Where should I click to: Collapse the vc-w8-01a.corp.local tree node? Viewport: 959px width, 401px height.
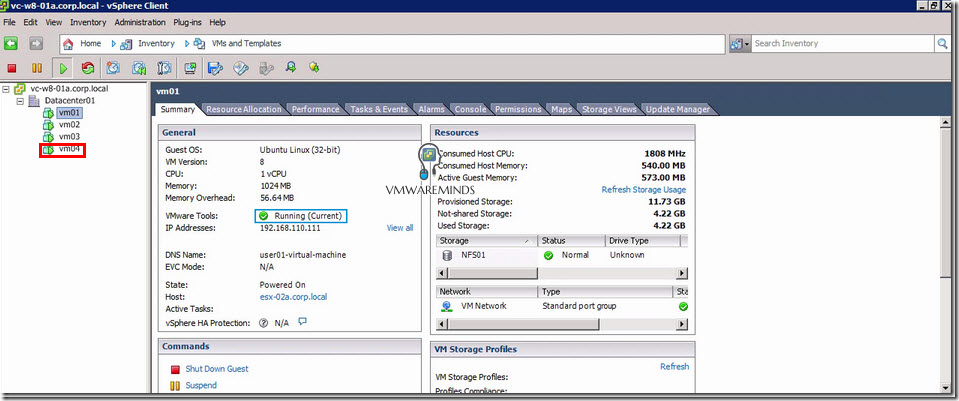point(7,89)
